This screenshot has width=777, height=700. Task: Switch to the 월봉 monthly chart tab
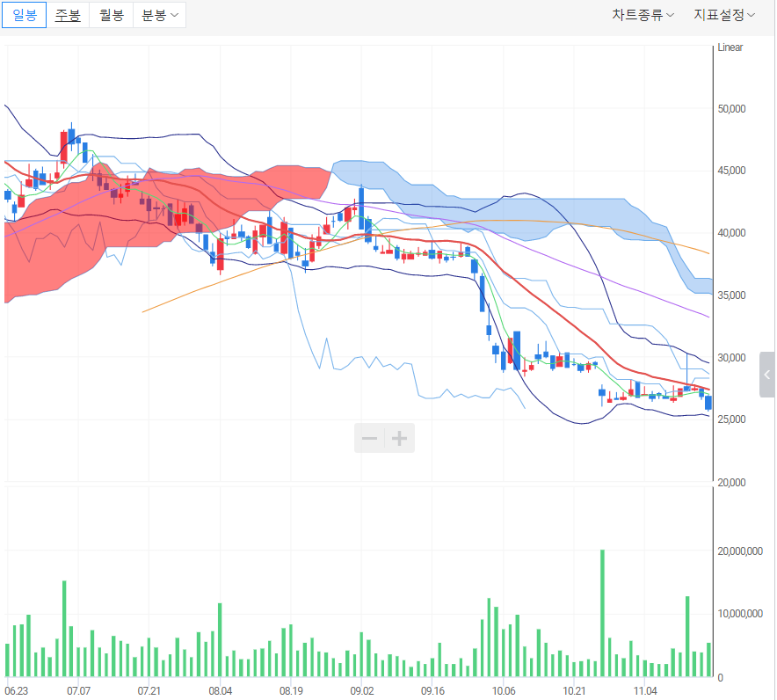point(111,15)
